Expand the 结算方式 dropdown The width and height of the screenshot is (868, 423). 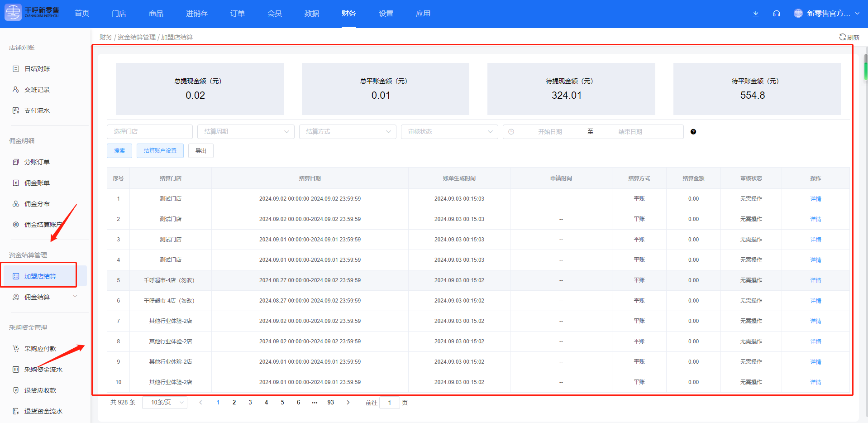click(x=348, y=132)
